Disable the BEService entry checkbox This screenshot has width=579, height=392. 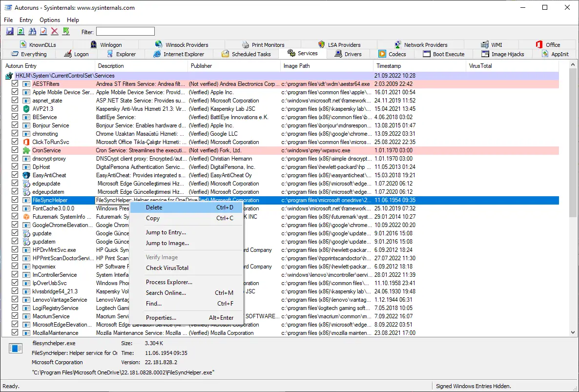coord(15,117)
